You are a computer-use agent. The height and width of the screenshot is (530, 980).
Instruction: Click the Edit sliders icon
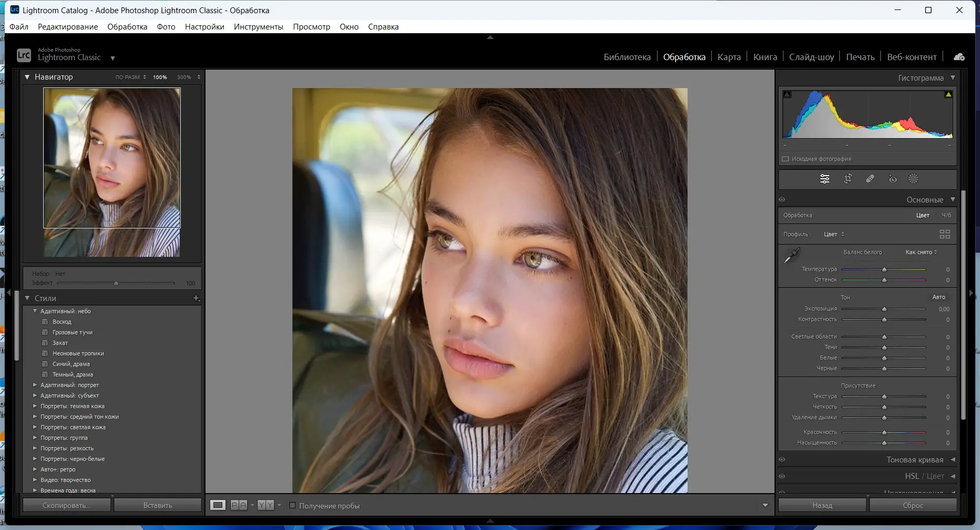(825, 179)
